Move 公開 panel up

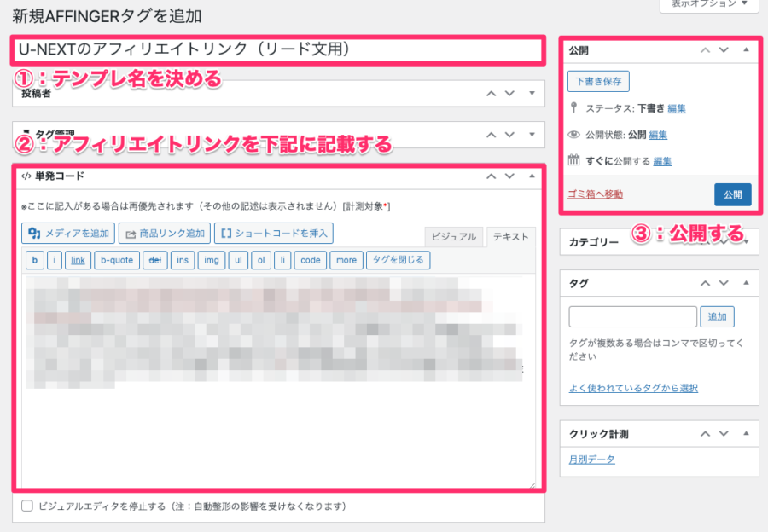706,50
